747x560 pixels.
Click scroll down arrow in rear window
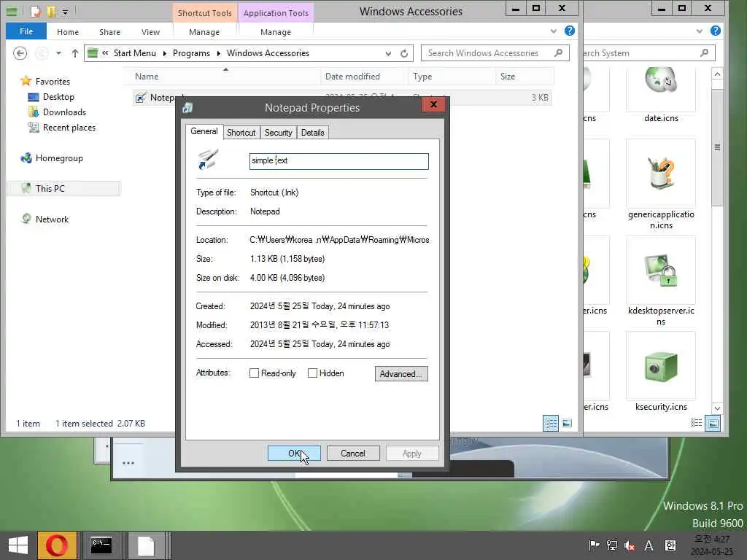[717, 408]
